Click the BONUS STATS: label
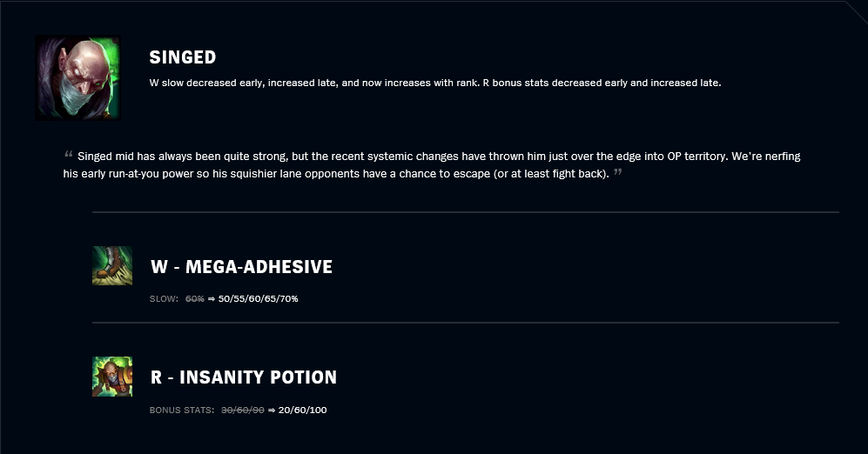Image resolution: width=868 pixels, height=454 pixels. (x=182, y=411)
